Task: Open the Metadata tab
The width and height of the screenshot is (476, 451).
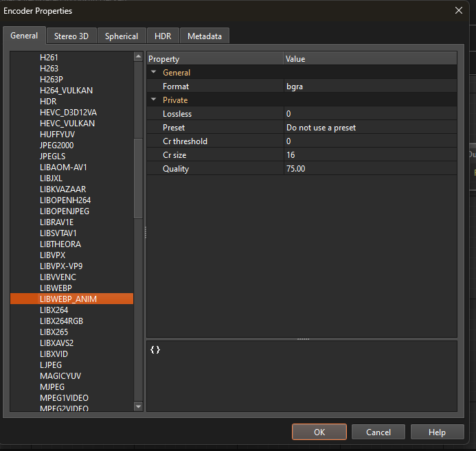Action: coord(204,36)
